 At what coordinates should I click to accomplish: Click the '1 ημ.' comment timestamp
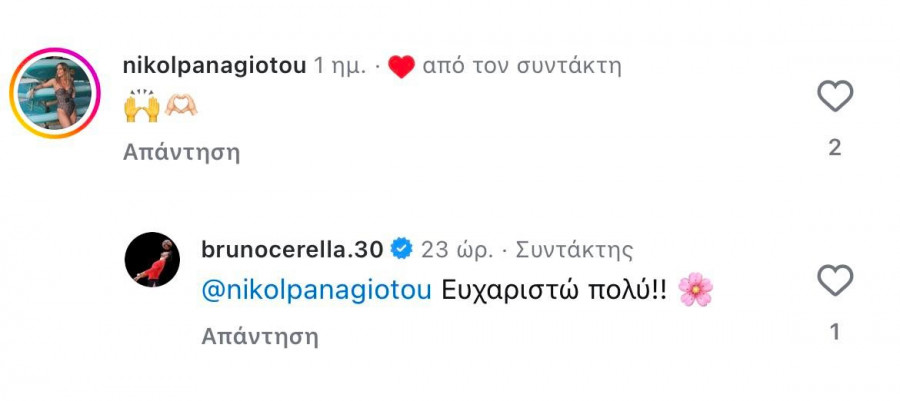(340, 66)
